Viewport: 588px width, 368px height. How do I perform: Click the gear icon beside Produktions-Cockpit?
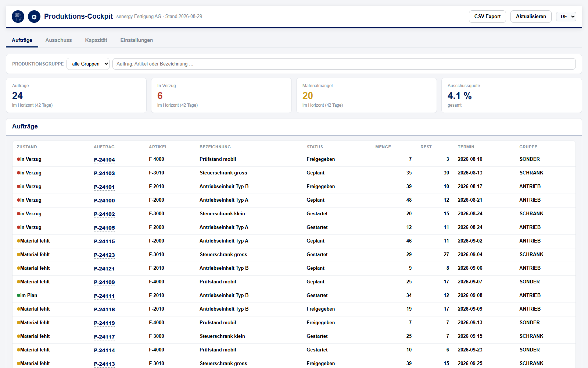pyautogui.click(x=34, y=17)
